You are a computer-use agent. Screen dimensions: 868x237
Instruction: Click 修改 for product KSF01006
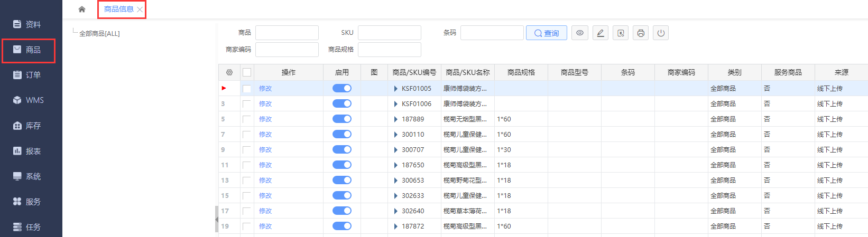click(265, 104)
